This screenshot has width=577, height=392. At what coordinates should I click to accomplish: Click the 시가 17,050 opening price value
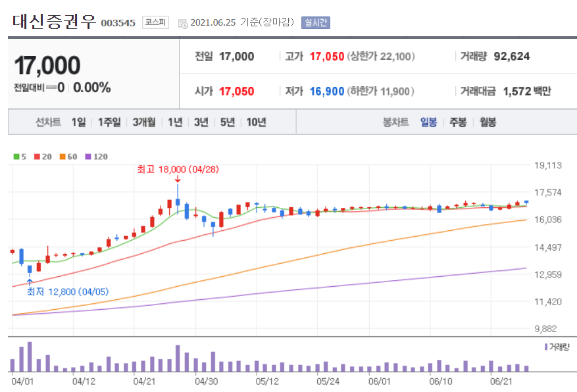tap(237, 91)
